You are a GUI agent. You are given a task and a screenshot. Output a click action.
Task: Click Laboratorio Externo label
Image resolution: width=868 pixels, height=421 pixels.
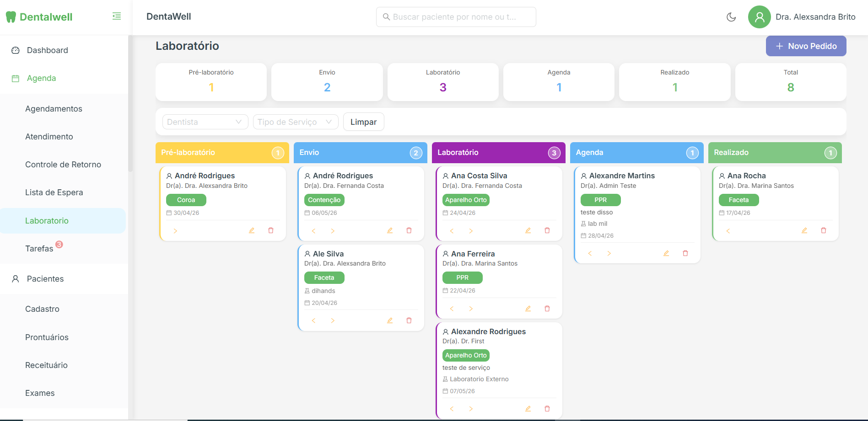pyautogui.click(x=479, y=379)
